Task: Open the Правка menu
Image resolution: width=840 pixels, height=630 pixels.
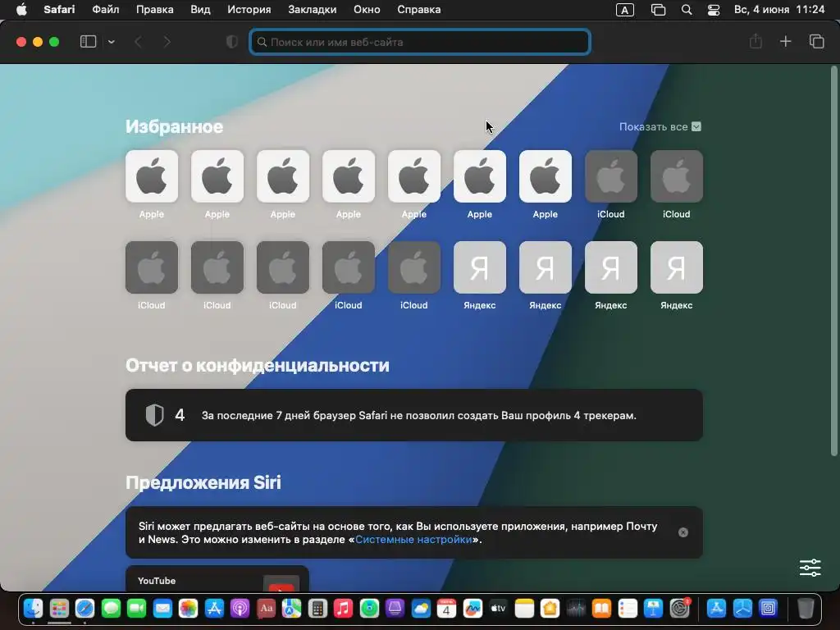Action: point(154,10)
